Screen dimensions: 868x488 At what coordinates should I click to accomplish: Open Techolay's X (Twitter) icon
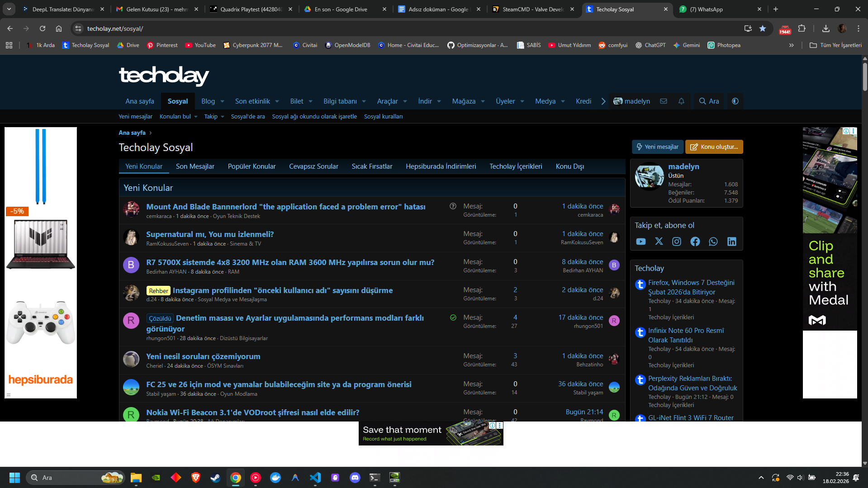pyautogui.click(x=659, y=242)
